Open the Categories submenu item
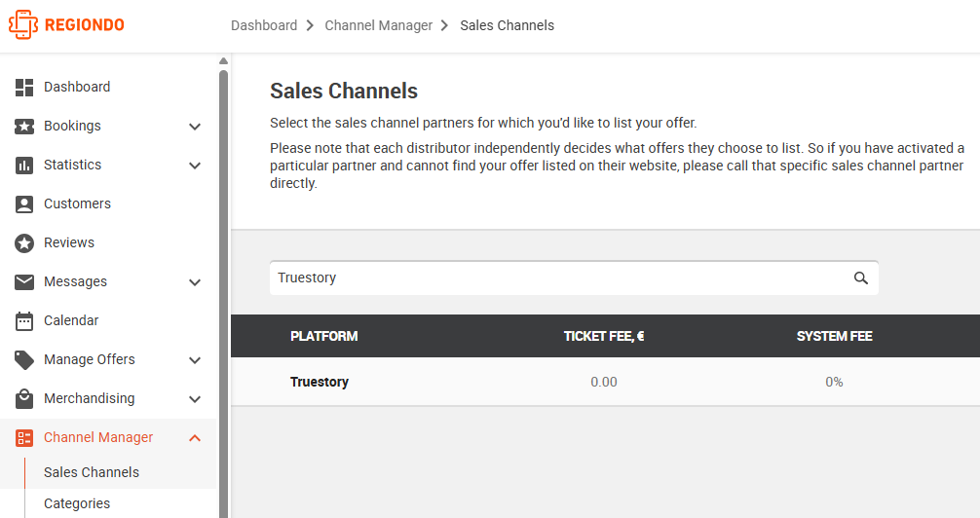The height and width of the screenshot is (518, 980). click(77, 503)
